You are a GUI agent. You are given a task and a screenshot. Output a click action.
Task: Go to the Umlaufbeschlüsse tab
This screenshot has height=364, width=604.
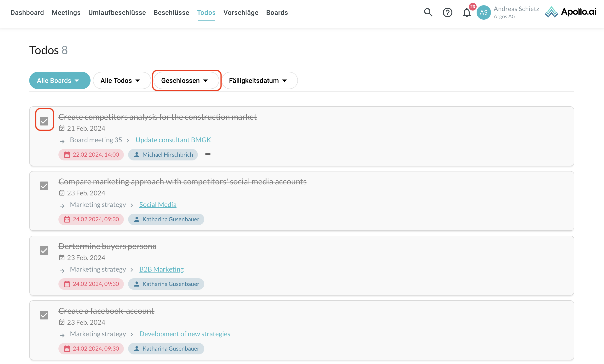pyautogui.click(x=117, y=12)
